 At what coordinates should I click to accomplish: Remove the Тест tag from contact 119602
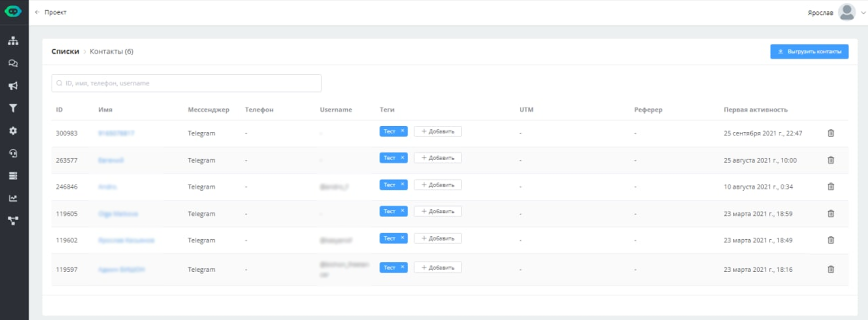403,238
